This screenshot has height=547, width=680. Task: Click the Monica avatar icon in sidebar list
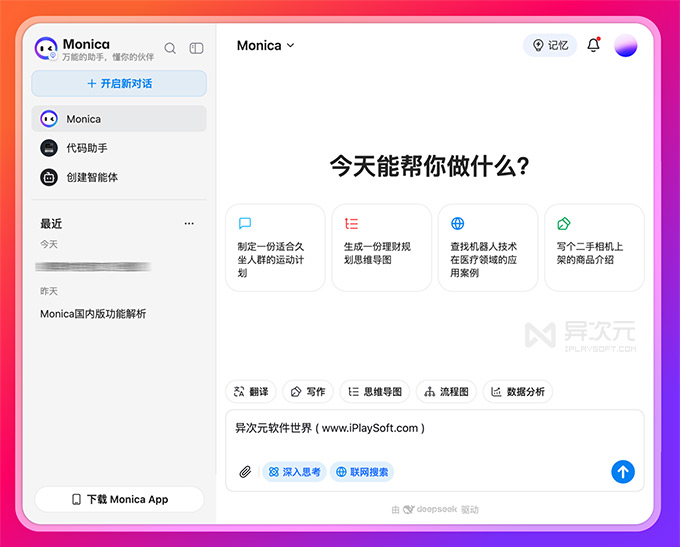tap(49, 118)
